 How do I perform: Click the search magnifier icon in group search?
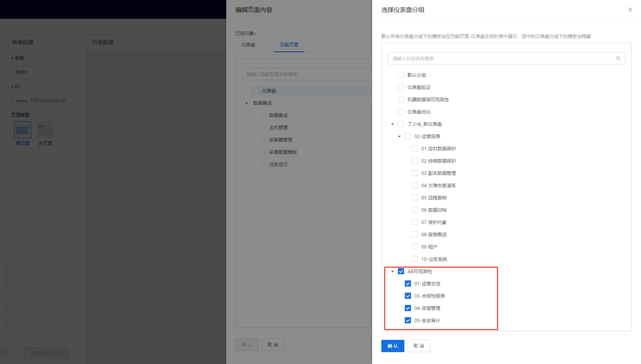[x=618, y=58]
